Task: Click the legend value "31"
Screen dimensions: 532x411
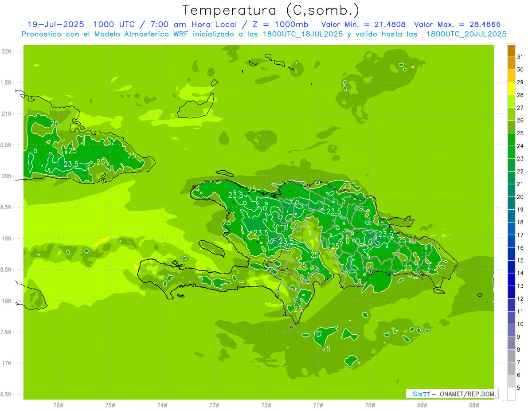Action: (x=520, y=57)
